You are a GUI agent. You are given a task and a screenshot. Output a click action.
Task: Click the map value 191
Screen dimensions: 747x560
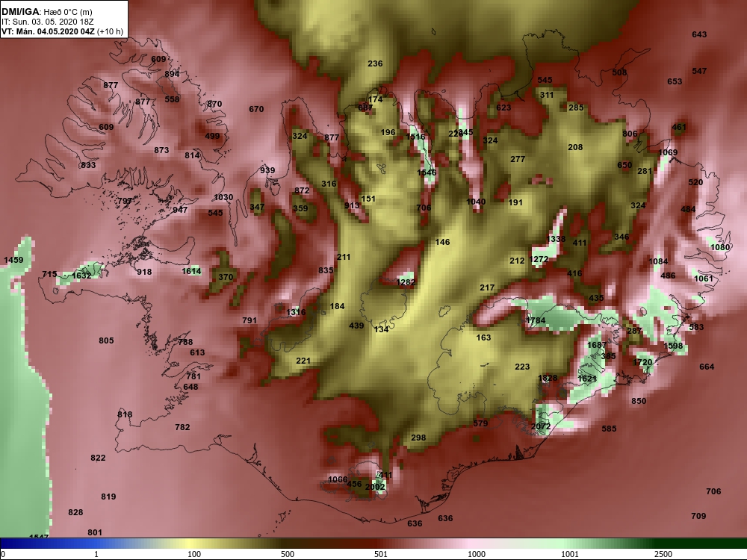coord(515,202)
